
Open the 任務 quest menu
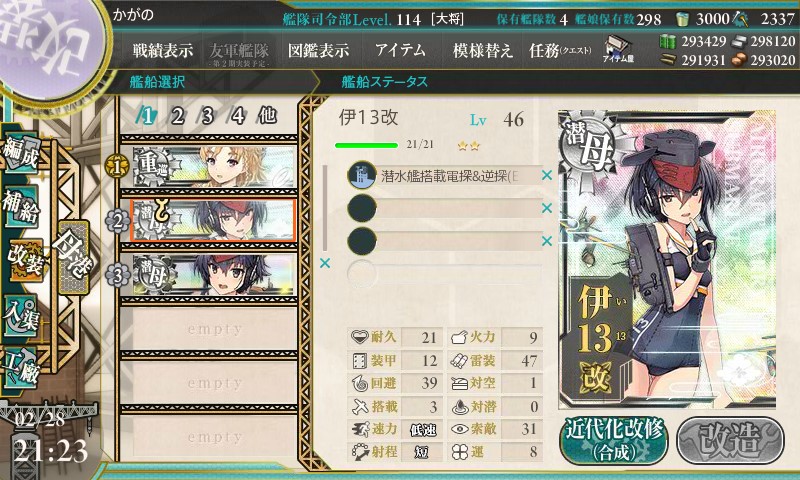[x=560, y=50]
